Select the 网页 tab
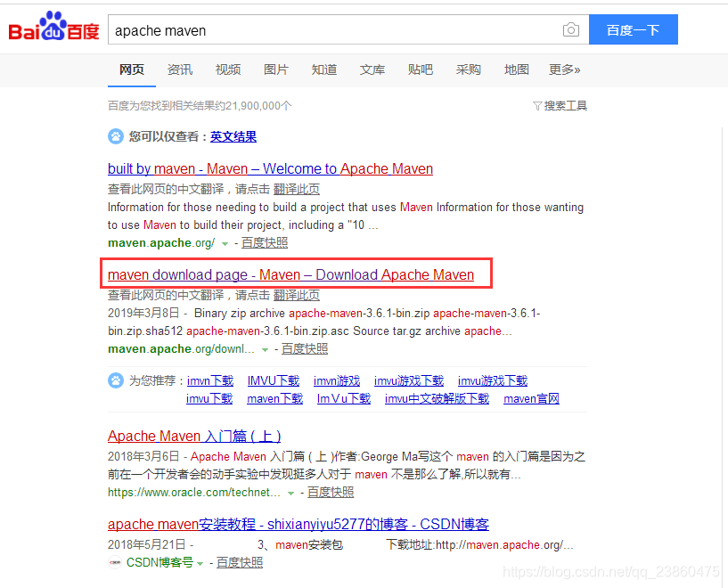The image size is (728, 588). pos(132,69)
